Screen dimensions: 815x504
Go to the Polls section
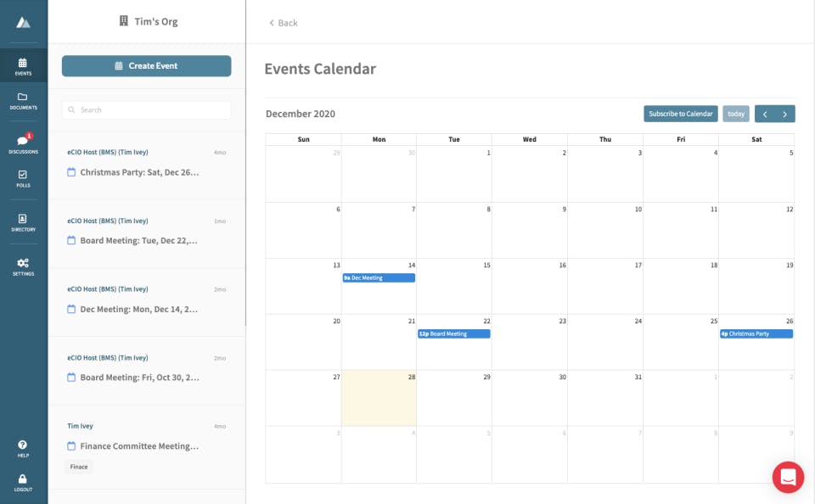[23, 178]
